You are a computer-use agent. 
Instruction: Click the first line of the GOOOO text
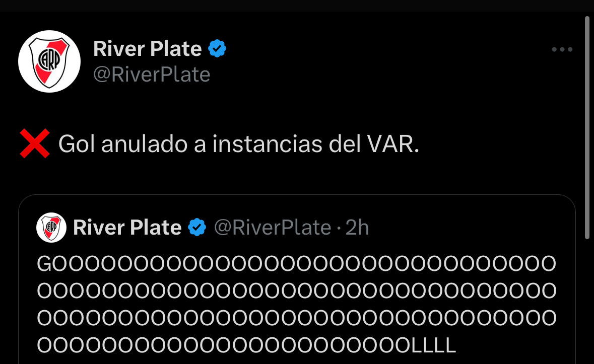click(297, 264)
